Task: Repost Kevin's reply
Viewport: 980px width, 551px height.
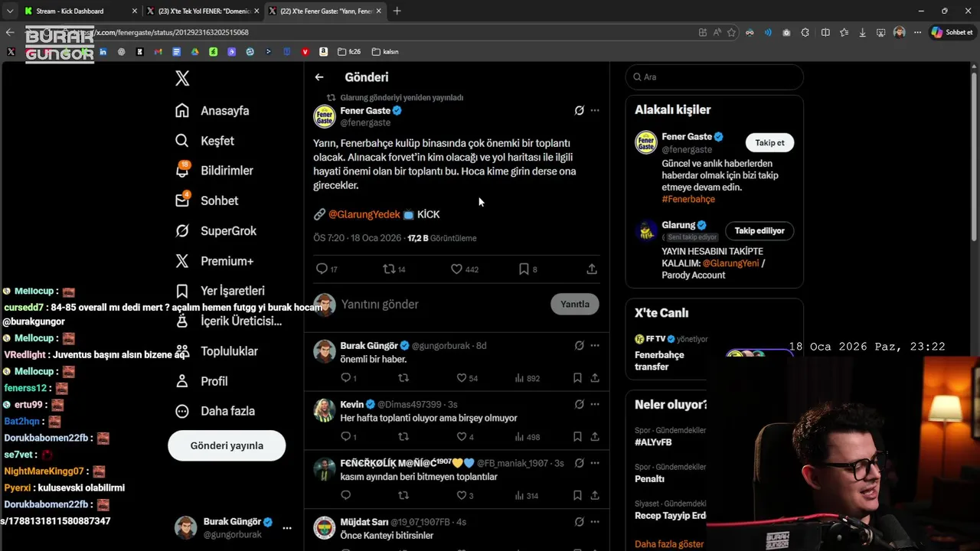Action: (x=403, y=437)
